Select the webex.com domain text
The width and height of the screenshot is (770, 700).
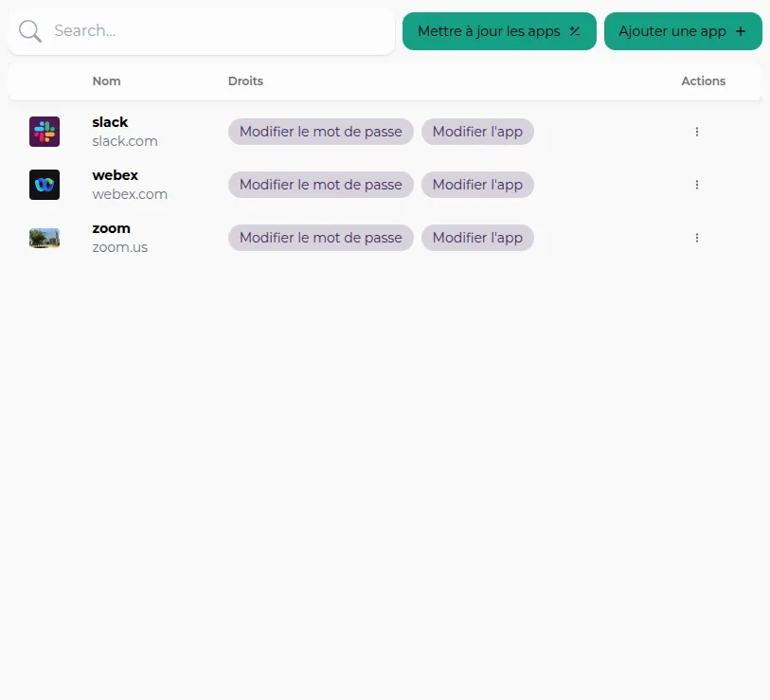(130, 194)
